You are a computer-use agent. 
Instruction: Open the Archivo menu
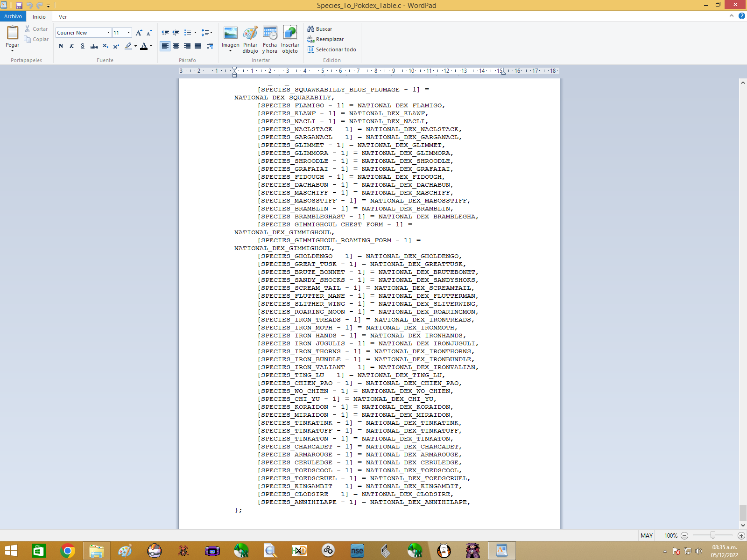pos(13,16)
